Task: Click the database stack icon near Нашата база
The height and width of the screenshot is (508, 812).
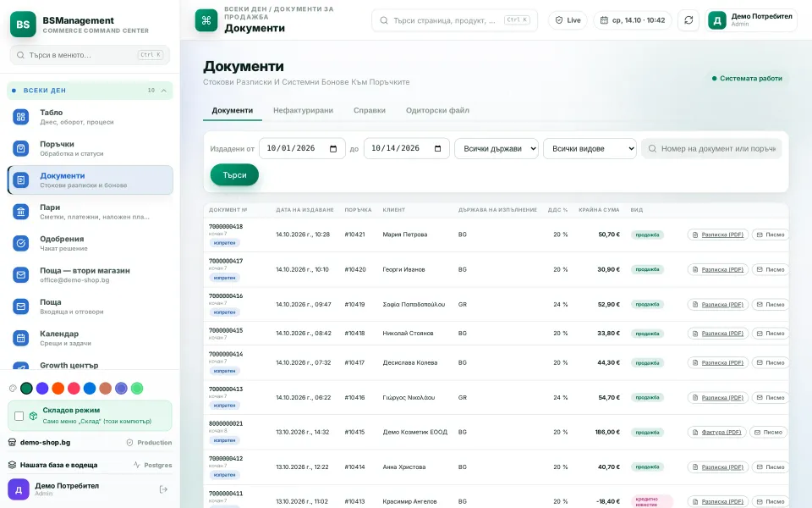Action: click(x=12, y=465)
